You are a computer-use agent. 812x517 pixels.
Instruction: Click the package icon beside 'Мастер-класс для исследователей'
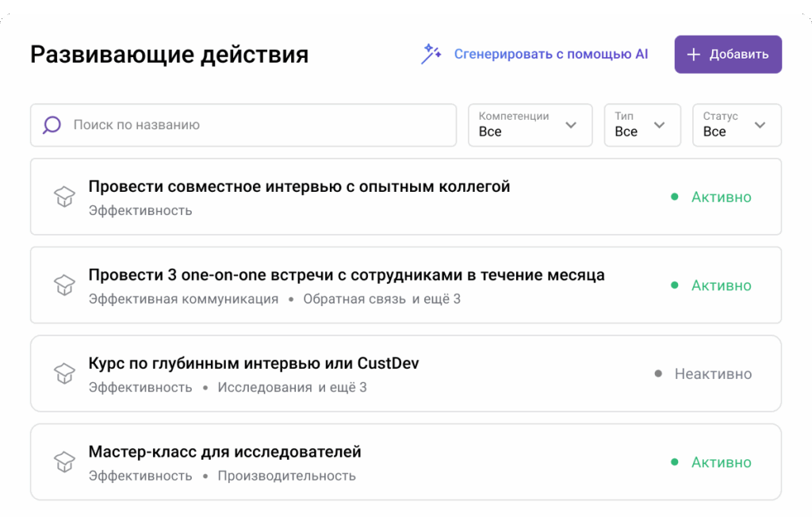point(63,461)
